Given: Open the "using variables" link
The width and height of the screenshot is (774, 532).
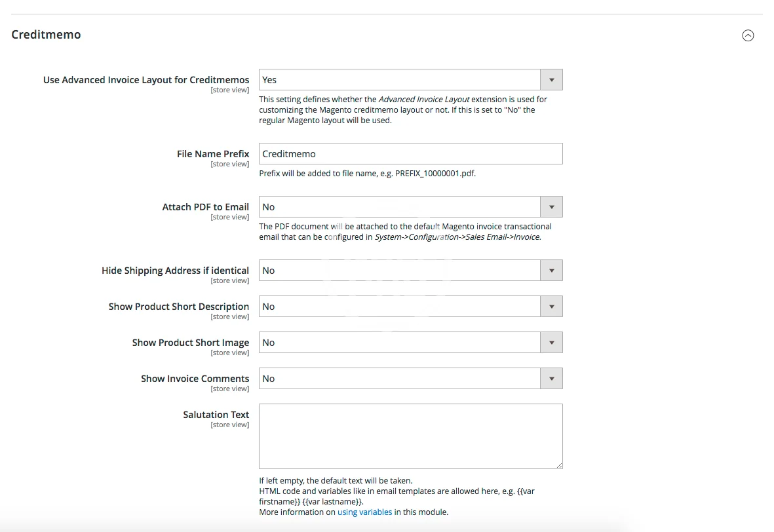Looking at the screenshot, I should (364, 512).
